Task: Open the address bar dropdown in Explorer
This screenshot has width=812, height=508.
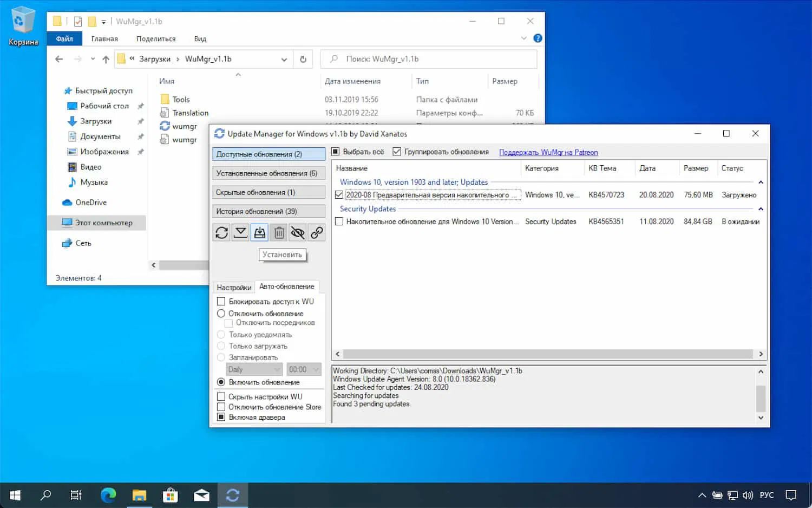Action: [284, 59]
